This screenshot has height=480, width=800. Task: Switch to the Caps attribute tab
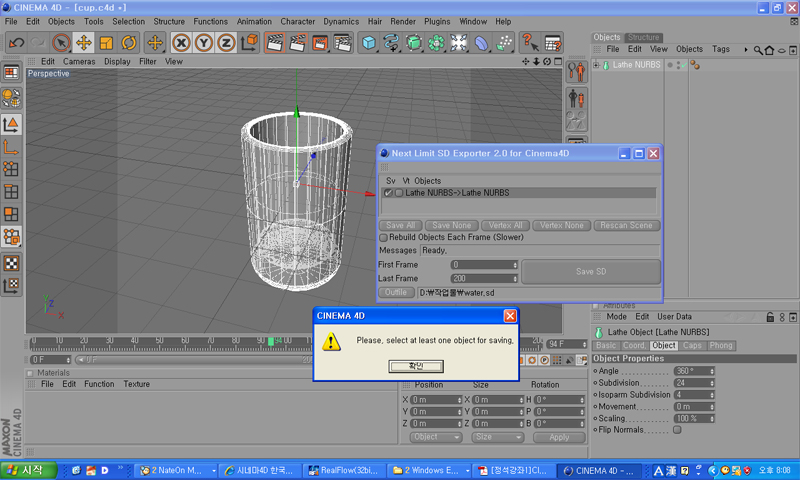coord(692,345)
